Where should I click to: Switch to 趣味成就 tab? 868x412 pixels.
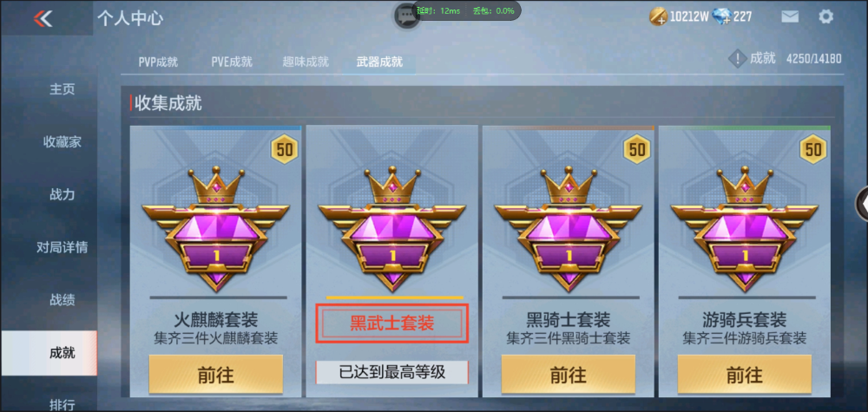(x=306, y=62)
